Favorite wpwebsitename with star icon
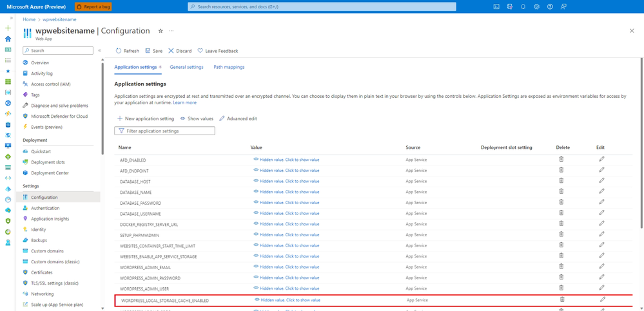This screenshot has width=644, height=311. (161, 31)
